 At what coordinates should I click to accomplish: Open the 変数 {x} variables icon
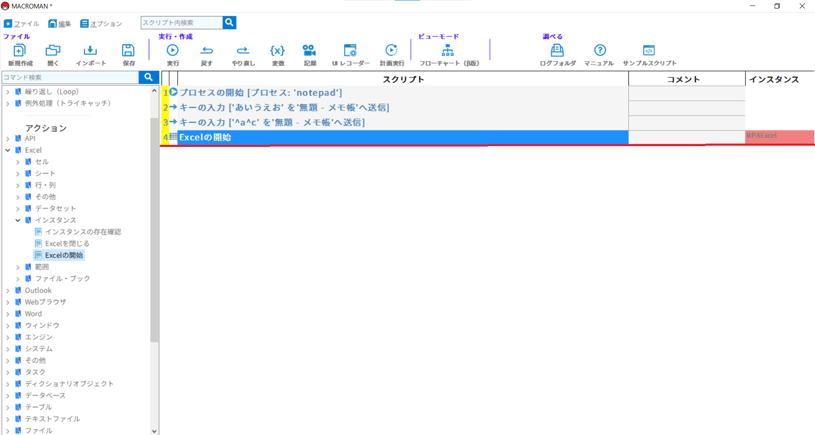click(x=278, y=50)
